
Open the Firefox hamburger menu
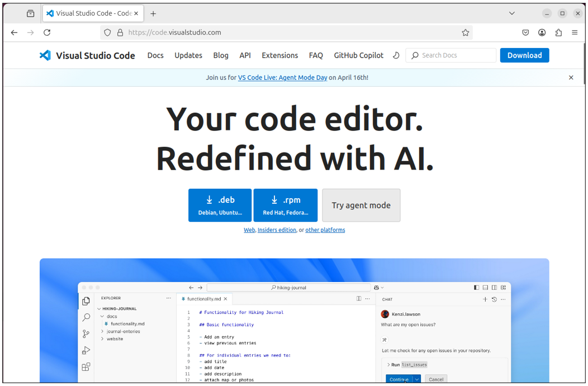575,32
